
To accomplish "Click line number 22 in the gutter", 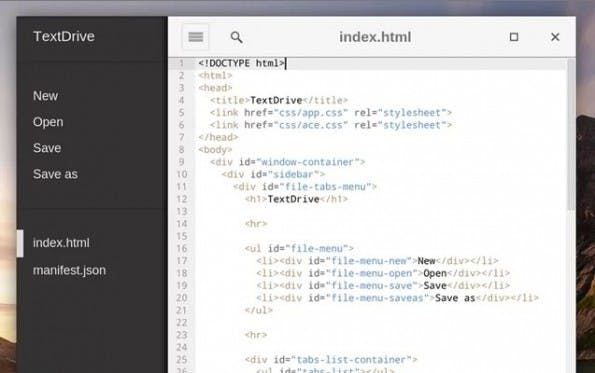I will pyautogui.click(x=182, y=323).
